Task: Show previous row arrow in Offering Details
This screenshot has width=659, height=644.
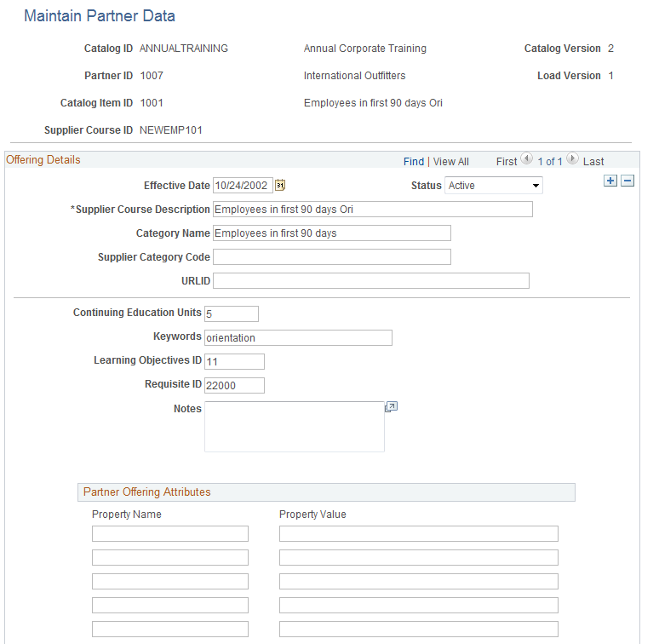Action: (527, 158)
